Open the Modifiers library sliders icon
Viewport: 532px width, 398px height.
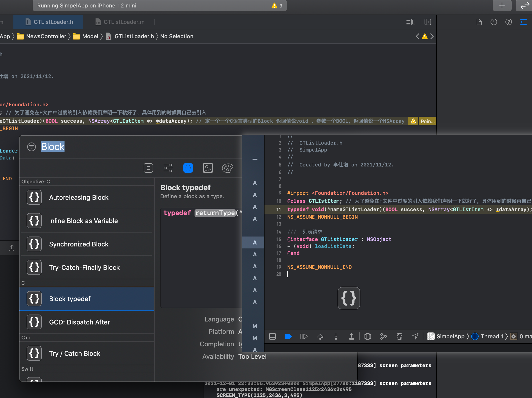(x=168, y=168)
